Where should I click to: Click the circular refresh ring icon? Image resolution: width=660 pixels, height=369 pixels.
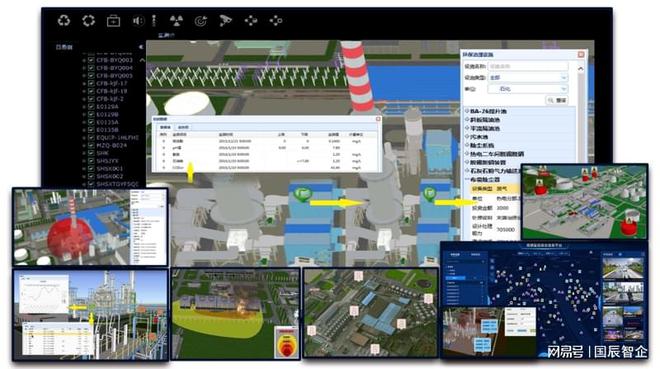click(x=88, y=20)
